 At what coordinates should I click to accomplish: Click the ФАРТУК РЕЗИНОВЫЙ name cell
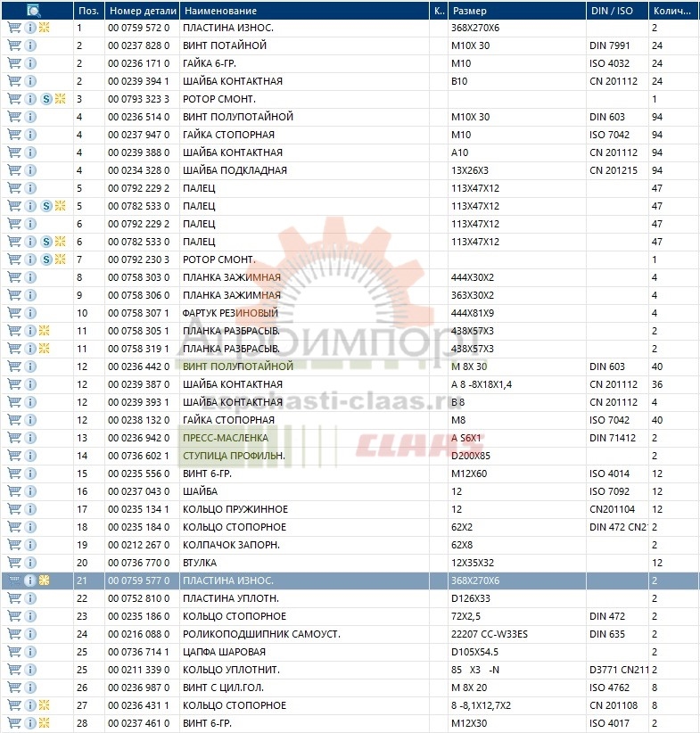point(230,313)
